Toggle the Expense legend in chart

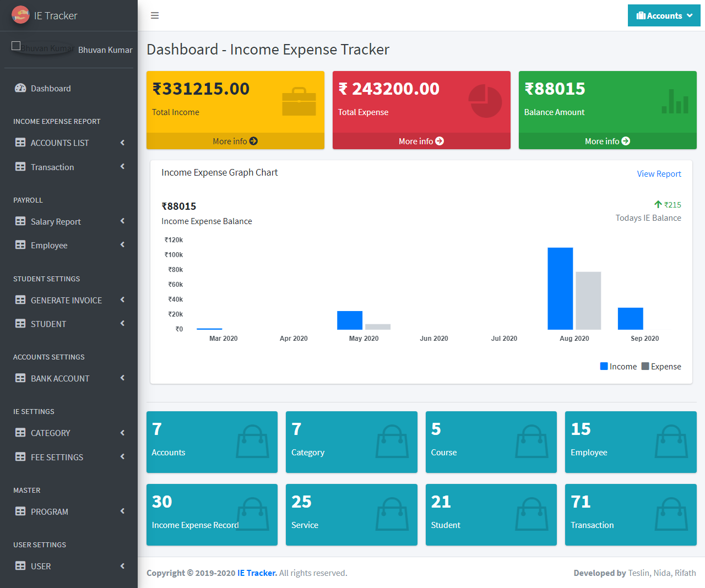click(661, 367)
